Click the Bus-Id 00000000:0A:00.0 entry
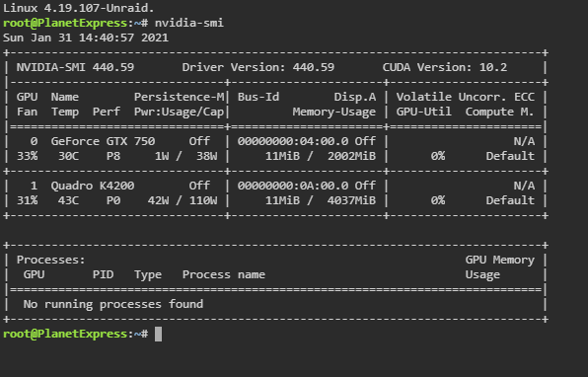The width and height of the screenshot is (588, 377). coord(293,186)
